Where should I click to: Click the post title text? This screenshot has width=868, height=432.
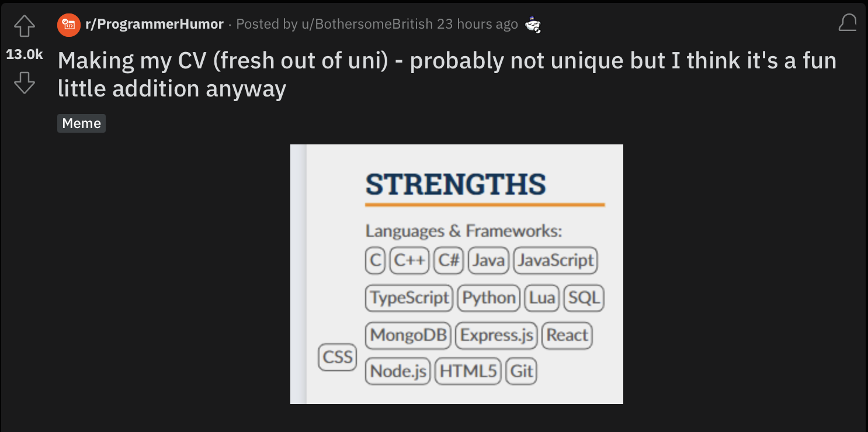447,74
